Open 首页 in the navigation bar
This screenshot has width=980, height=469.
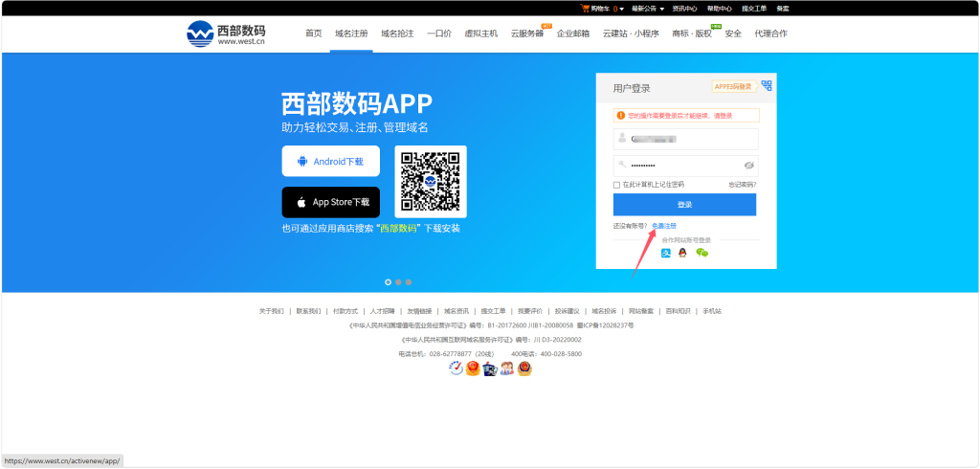pos(314,33)
